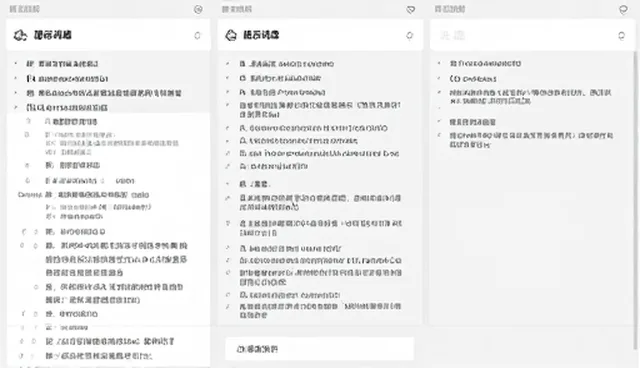Click the small round icon in third column's header card

(x=621, y=36)
